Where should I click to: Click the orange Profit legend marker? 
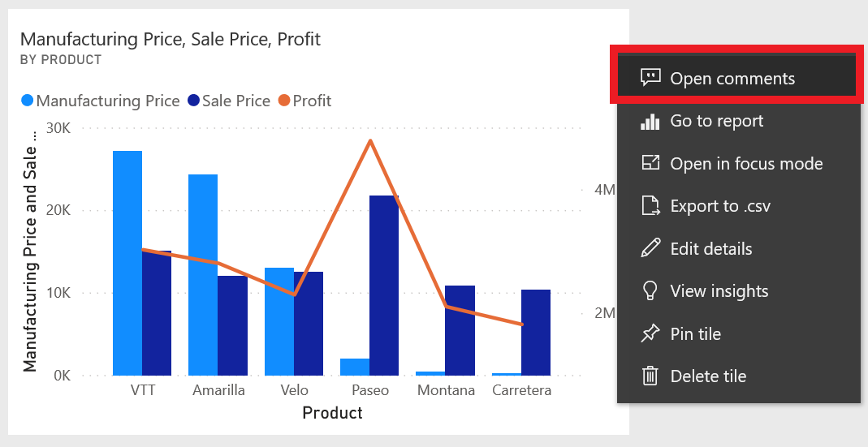coord(284,101)
